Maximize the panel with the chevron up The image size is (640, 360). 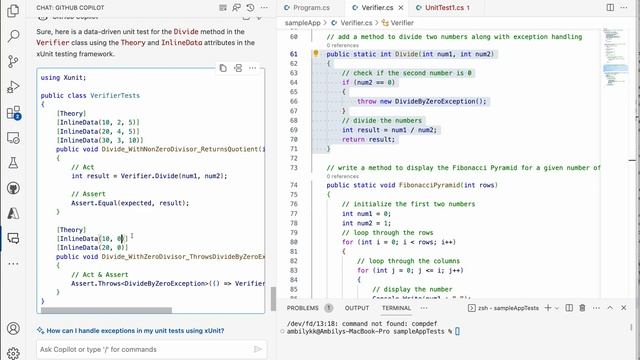(610, 308)
